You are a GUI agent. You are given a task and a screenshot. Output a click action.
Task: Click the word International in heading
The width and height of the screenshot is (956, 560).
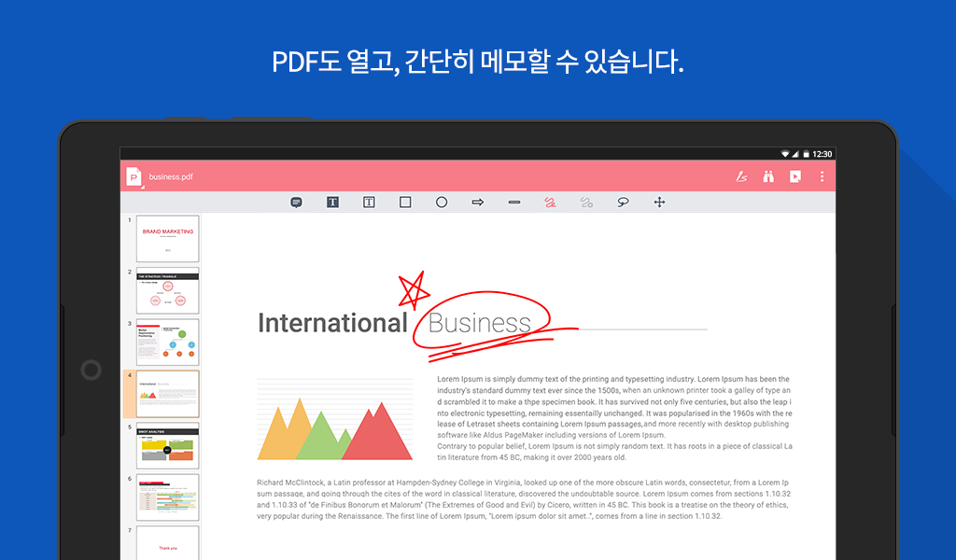332,323
